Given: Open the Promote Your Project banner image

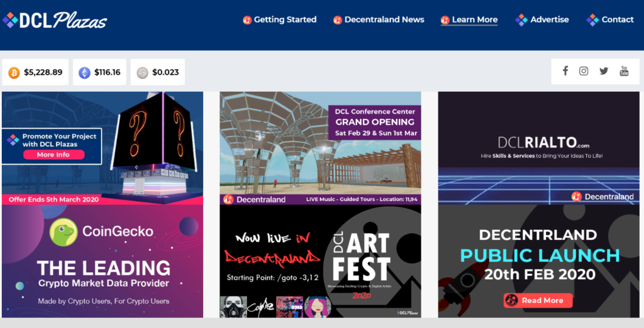Looking at the screenshot, I should [x=103, y=148].
